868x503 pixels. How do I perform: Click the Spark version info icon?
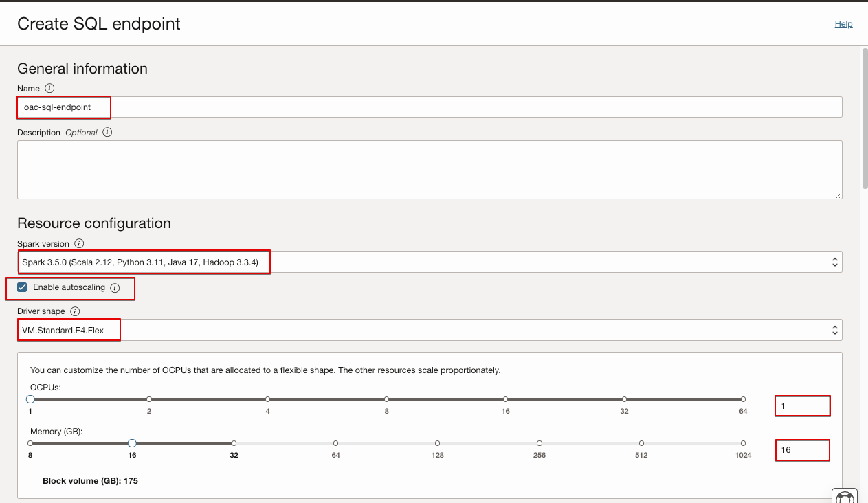[x=79, y=243]
